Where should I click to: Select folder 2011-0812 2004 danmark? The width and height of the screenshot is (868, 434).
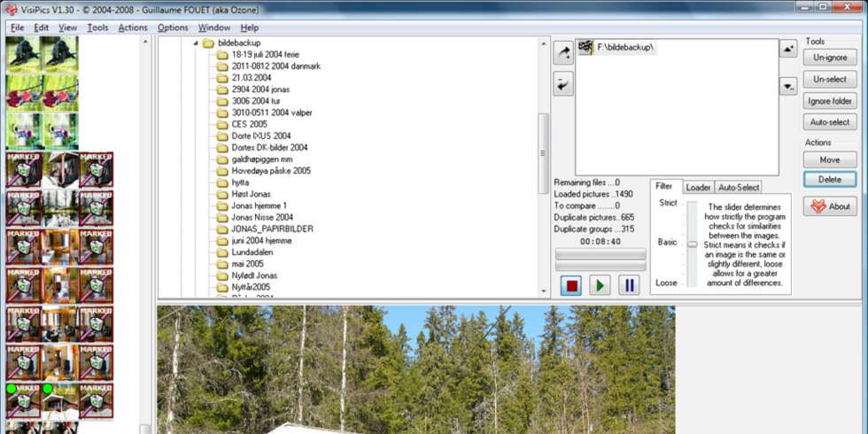(x=276, y=66)
